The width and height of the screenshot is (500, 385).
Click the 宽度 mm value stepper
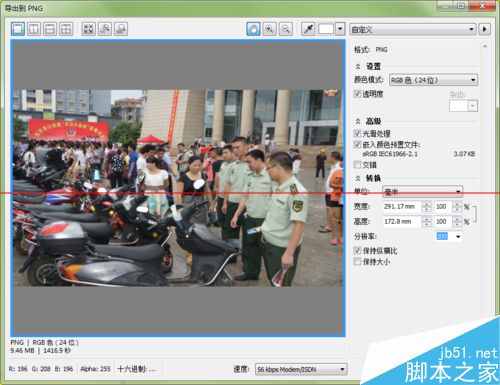pyautogui.click(x=426, y=207)
